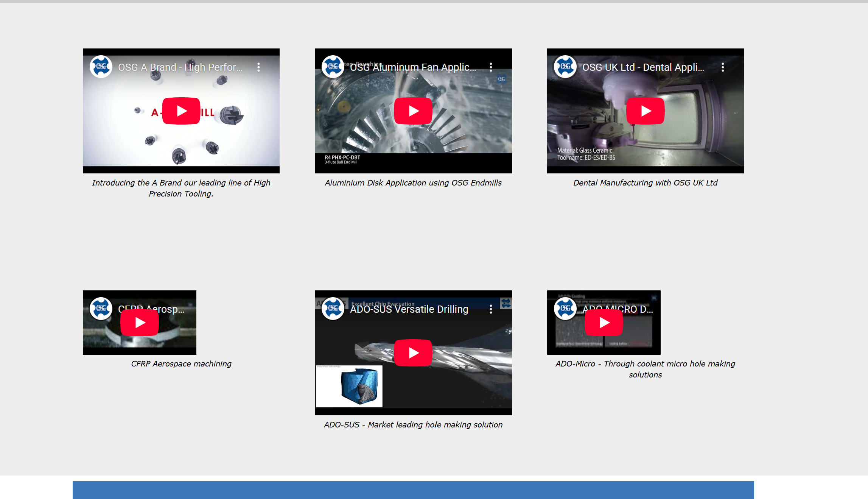Click caption 'CFRP Aerospace machining'
This screenshot has height=499, width=868.
pos(181,364)
